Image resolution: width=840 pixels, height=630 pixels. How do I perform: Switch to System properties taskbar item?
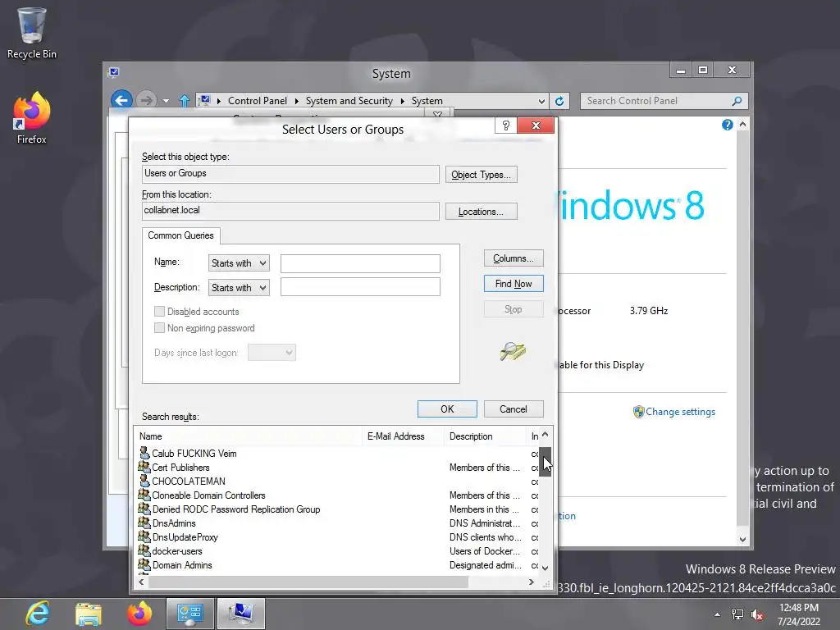point(240,614)
